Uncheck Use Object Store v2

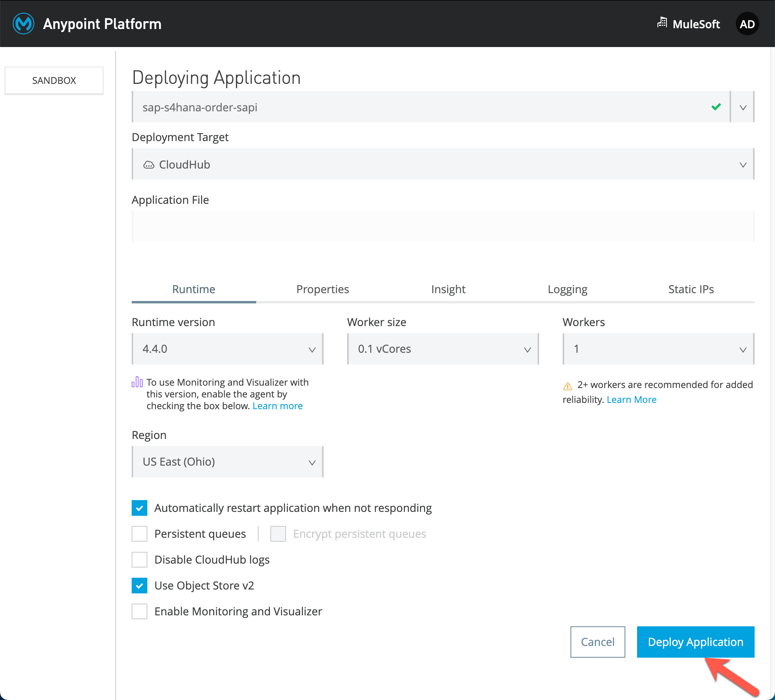click(139, 586)
